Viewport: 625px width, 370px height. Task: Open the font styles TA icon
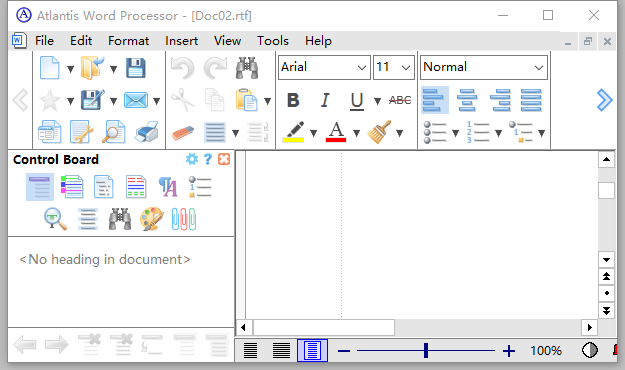pyautogui.click(x=168, y=187)
